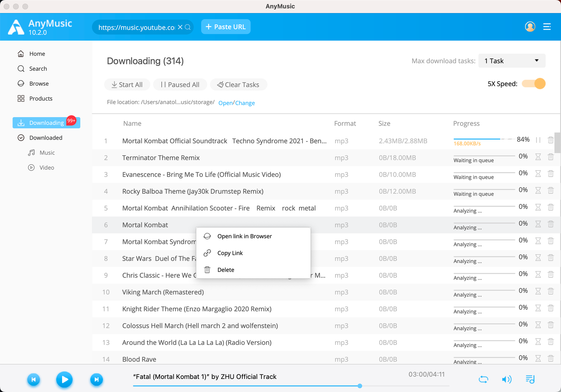This screenshot has width=561, height=392.
Task: Choose Open link in Browser from context menu
Action: (x=253, y=236)
